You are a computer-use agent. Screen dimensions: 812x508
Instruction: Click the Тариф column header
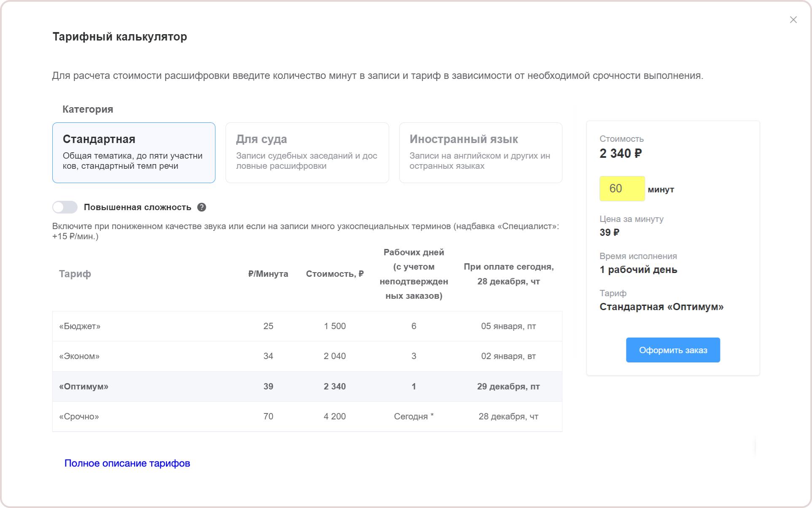pyautogui.click(x=75, y=274)
